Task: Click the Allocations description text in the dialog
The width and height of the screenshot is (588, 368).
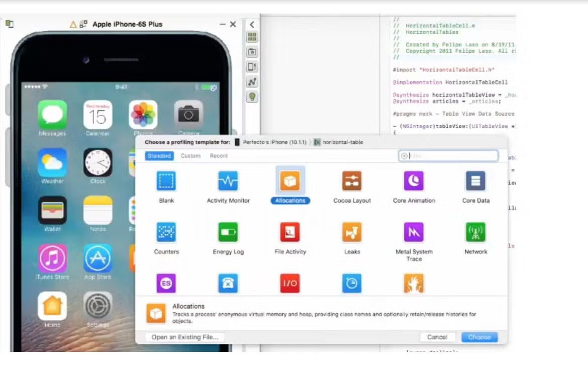Action: pos(324,317)
